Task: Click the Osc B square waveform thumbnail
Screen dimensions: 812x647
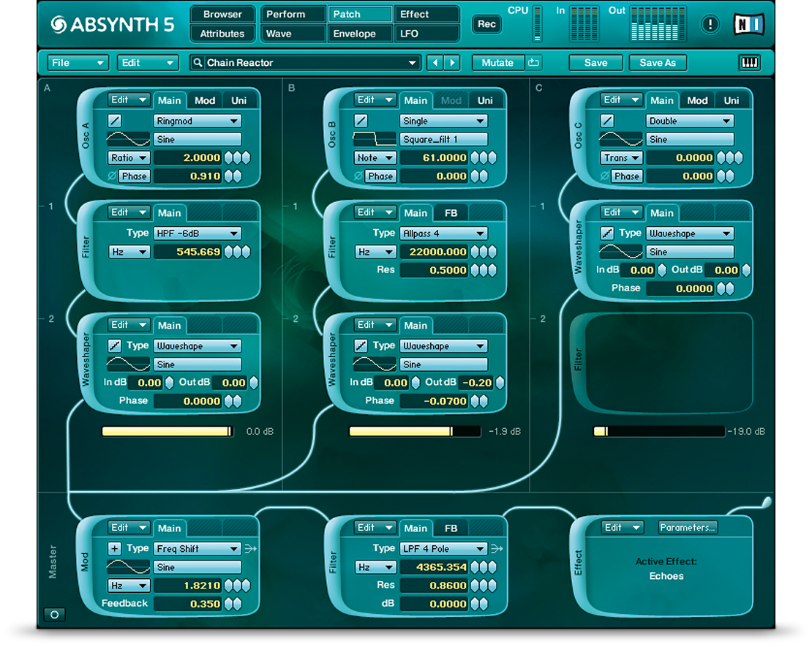Action: click(375, 139)
